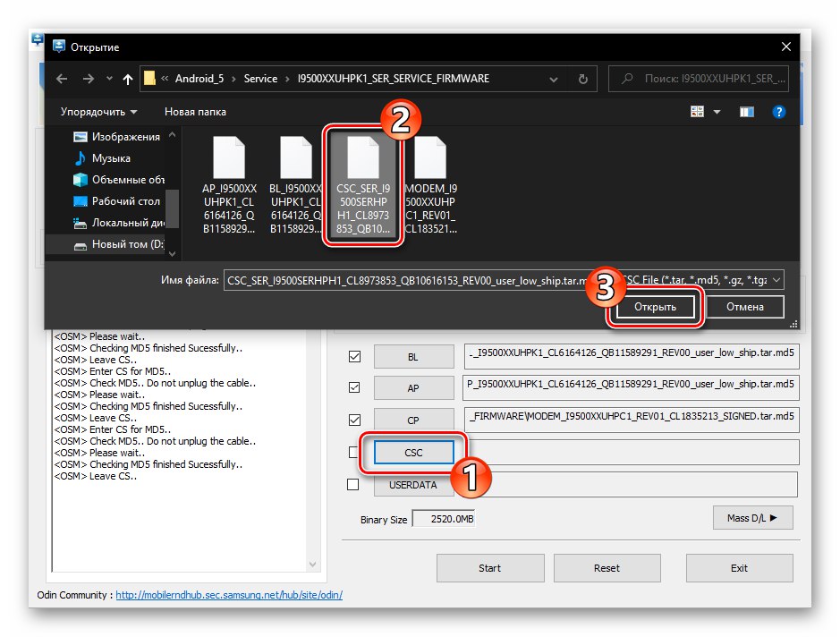Enable the USERDATA checkbox
Viewport: 840px width, 637px height.
click(x=354, y=484)
